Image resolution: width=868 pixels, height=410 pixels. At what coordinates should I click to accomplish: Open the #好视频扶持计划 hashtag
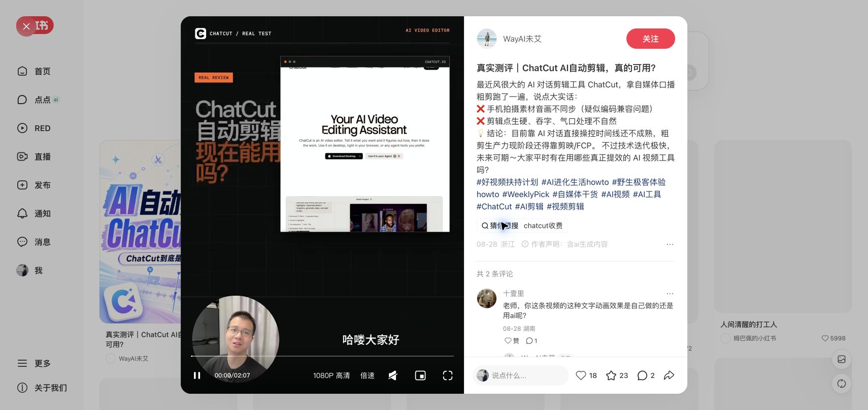point(507,182)
